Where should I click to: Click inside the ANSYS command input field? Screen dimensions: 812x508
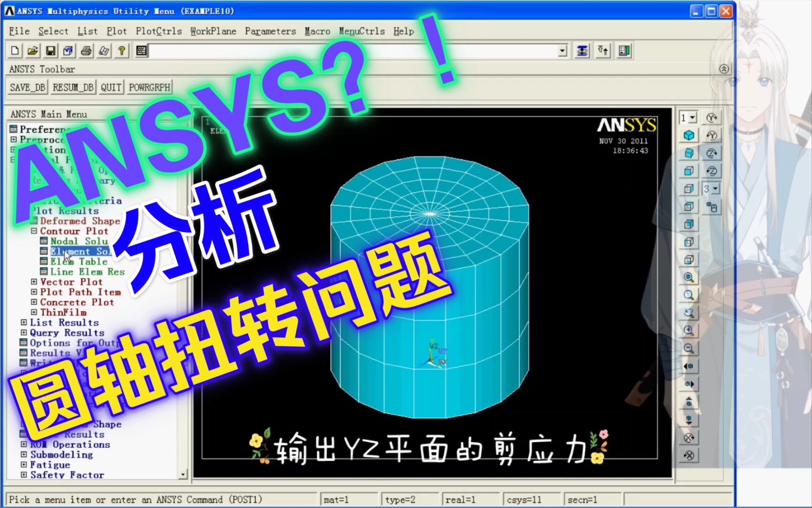353,51
